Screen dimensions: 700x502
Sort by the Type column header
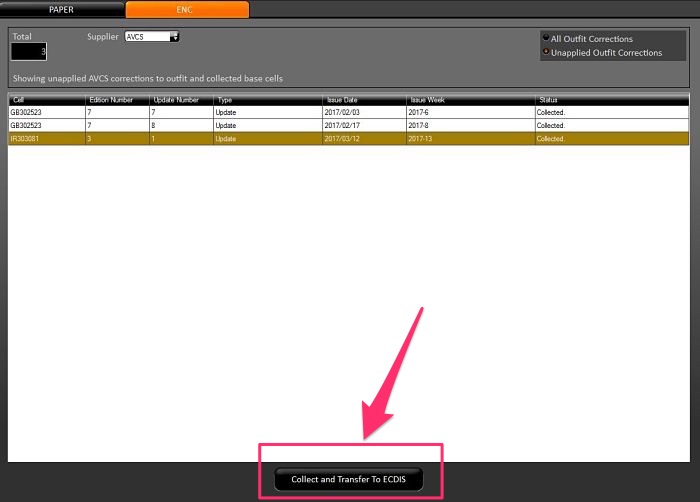[266, 100]
